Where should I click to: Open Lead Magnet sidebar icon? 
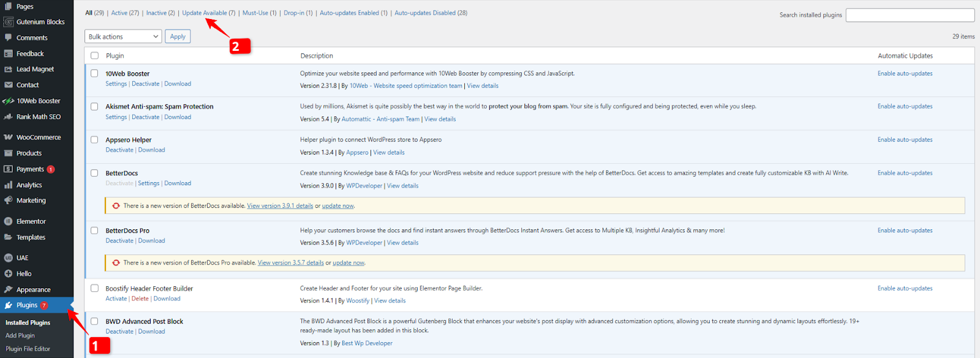9,69
